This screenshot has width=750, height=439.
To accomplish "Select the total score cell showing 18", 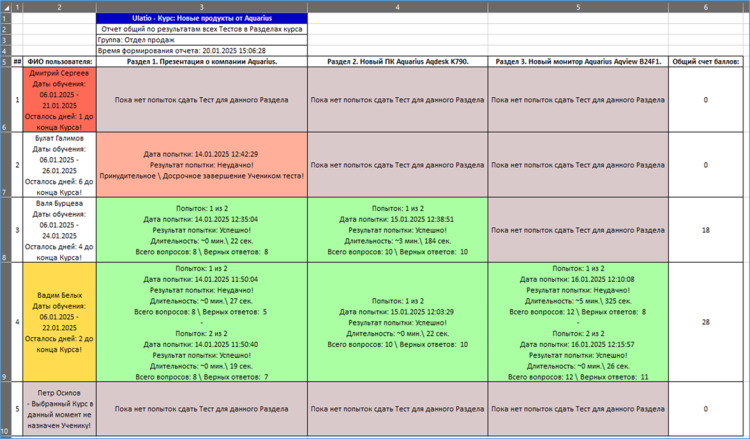I will [x=705, y=230].
